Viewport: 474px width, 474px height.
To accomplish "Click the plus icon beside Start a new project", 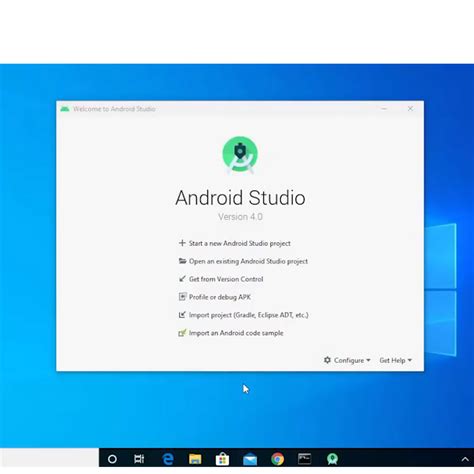I will pyautogui.click(x=182, y=243).
